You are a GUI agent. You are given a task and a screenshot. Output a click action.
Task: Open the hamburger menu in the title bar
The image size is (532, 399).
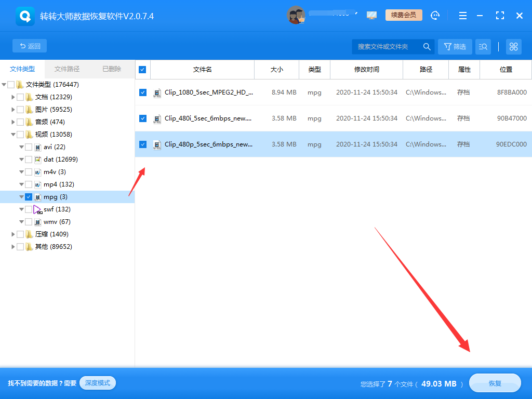[462, 15]
